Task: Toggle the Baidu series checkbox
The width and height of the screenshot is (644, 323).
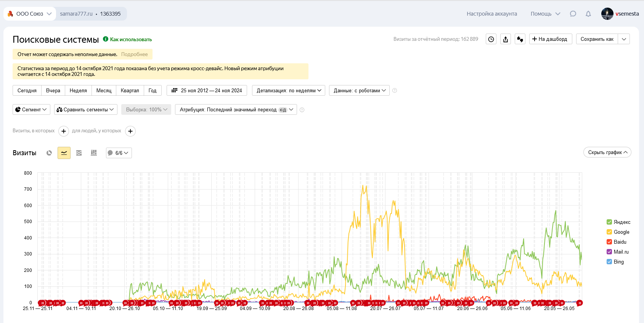Action: [x=609, y=242]
